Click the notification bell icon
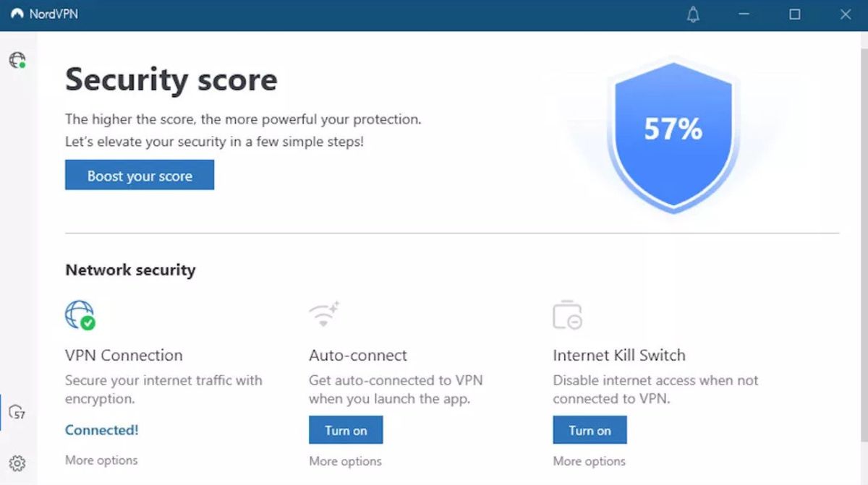The height and width of the screenshot is (485, 868). coord(692,14)
